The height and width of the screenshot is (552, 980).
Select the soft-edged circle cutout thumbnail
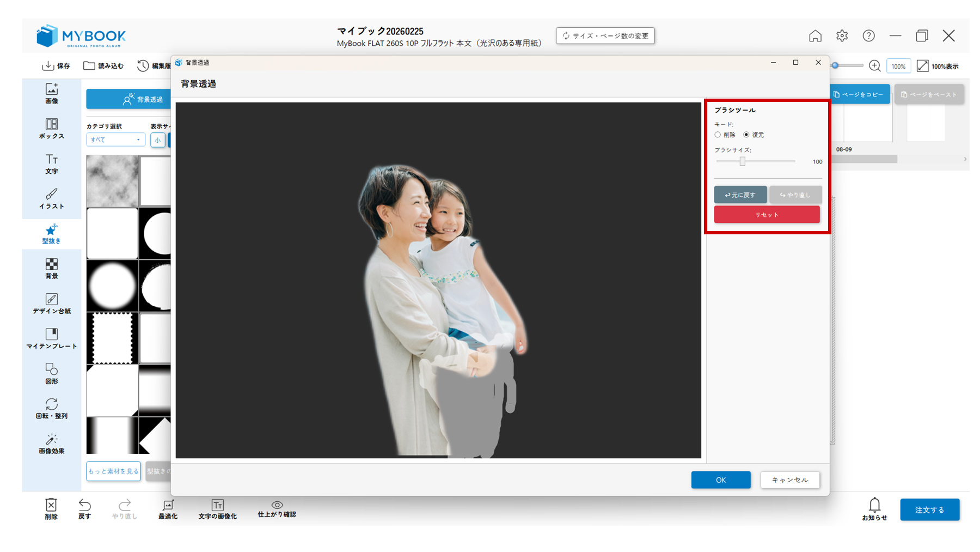[112, 286]
